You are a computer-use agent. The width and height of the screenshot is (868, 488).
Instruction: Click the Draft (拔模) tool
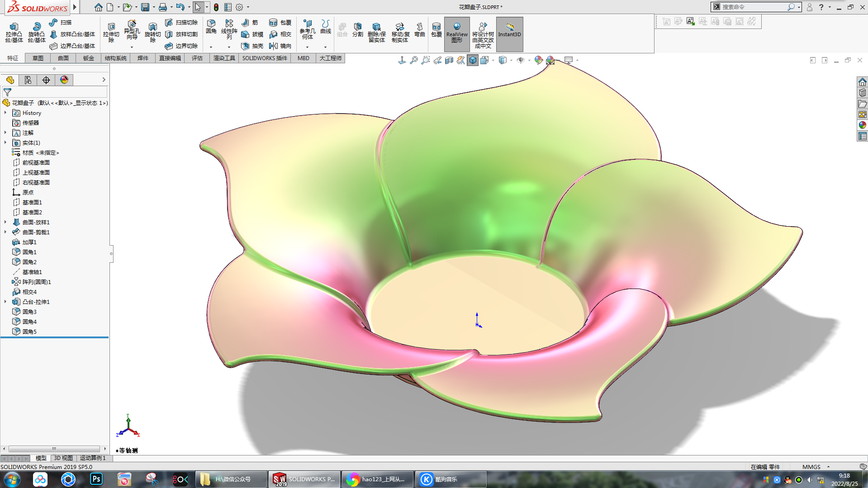tap(252, 34)
